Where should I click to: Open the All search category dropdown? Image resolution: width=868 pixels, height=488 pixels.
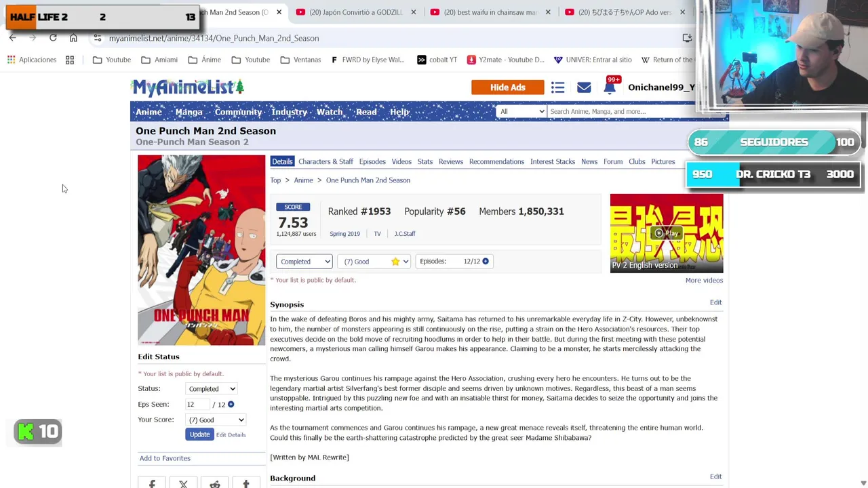coord(521,111)
